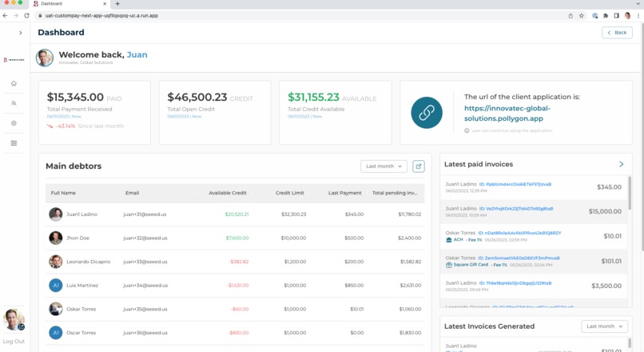Open the browser profile avatar

tap(627, 16)
